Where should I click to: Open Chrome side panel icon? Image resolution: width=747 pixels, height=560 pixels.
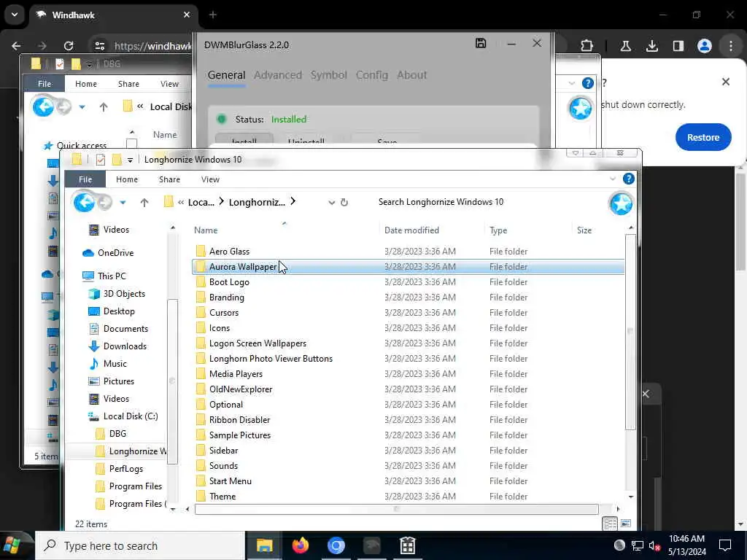pos(678,46)
